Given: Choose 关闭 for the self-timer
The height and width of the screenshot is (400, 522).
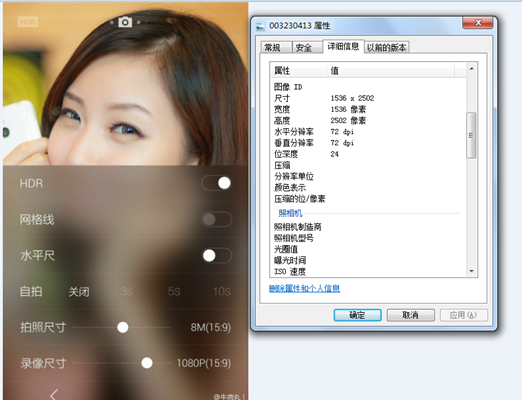Looking at the screenshot, I should [x=79, y=292].
